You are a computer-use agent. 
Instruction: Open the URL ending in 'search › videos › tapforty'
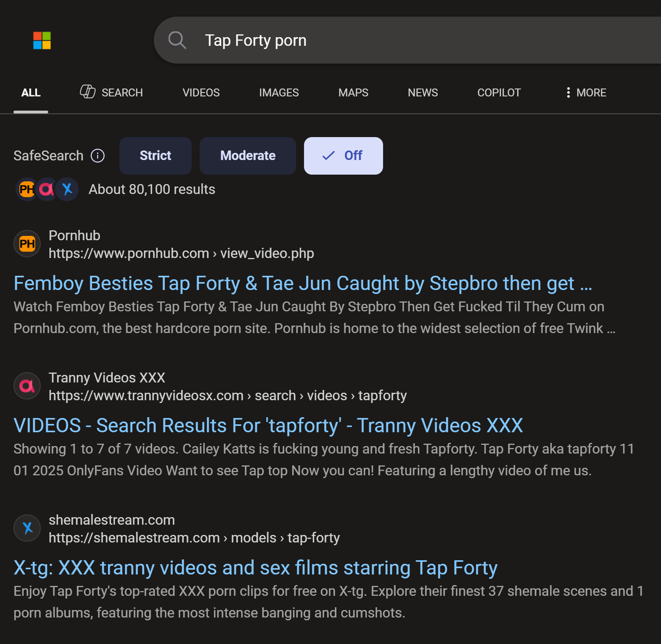(x=228, y=395)
